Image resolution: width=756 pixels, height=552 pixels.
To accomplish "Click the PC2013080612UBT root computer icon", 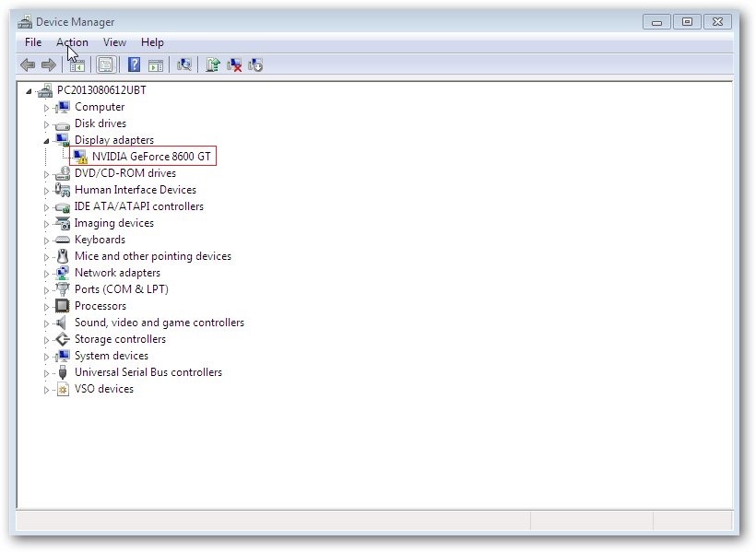I will click(45, 90).
